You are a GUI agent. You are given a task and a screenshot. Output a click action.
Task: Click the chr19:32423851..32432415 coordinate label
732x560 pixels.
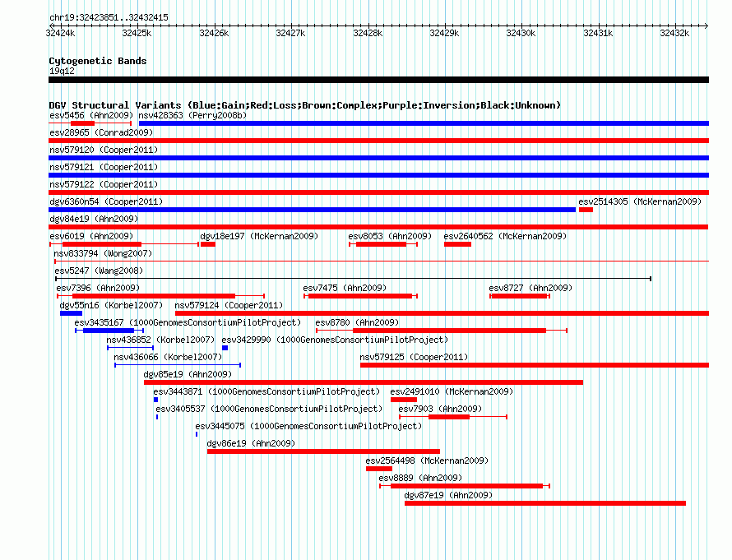click(x=109, y=18)
